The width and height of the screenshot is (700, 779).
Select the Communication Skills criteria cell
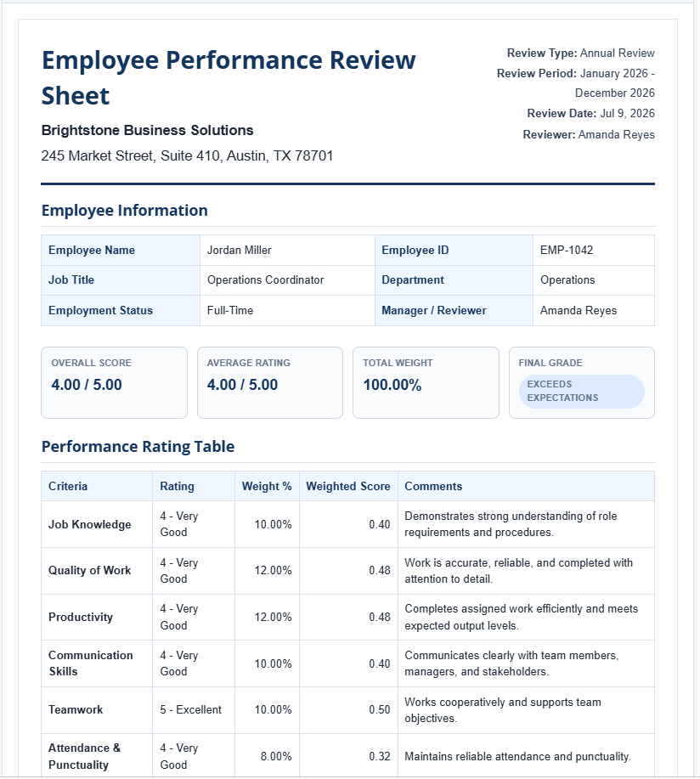click(97, 663)
